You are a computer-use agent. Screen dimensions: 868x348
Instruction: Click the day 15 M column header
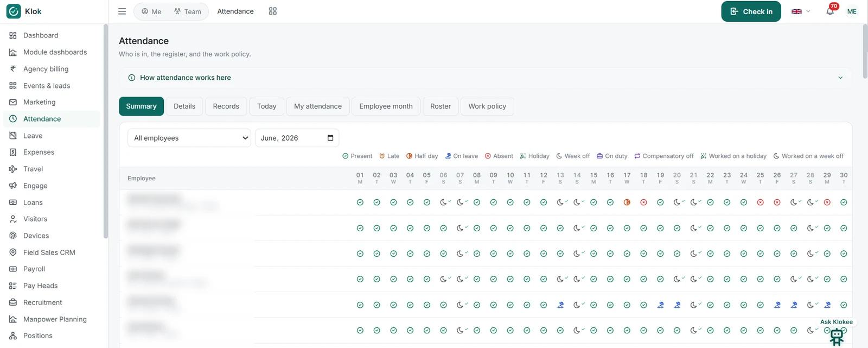tap(593, 178)
